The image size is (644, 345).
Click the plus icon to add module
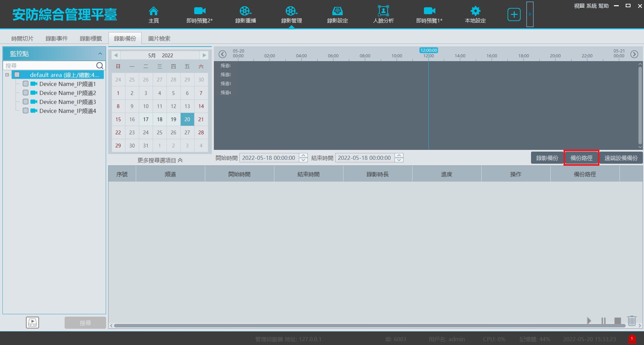(x=514, y=15)
